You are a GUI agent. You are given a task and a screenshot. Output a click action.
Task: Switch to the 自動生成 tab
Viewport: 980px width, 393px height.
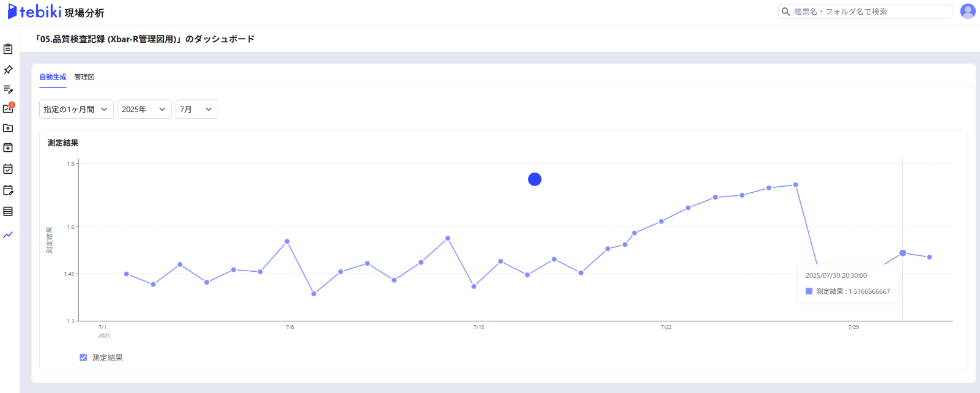pyautogui.click(x=53, y=77)
